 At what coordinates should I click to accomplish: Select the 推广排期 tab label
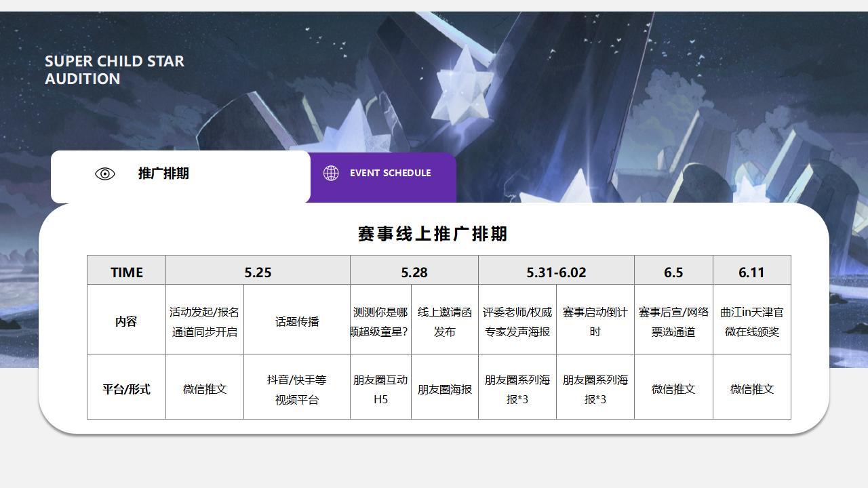[163, 174]
